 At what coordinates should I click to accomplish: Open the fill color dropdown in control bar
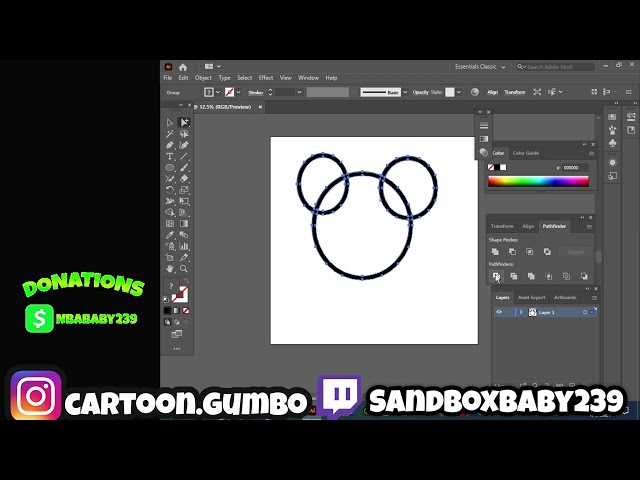tap(218, 92)
